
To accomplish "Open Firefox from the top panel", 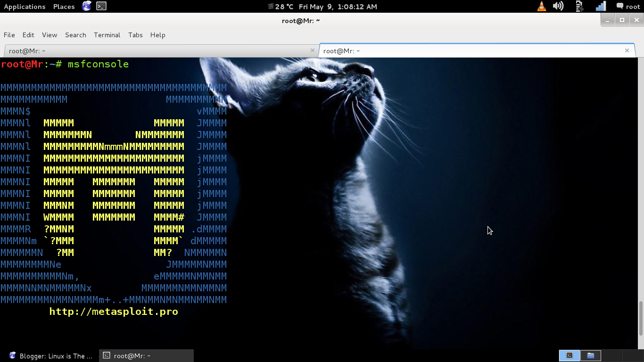I will click(x=86, y=6).
